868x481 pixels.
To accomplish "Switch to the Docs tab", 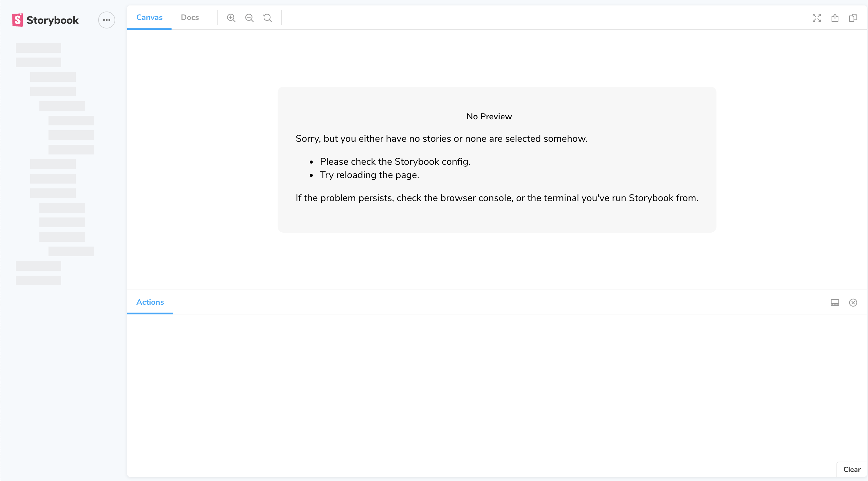I will pos(190,17).
